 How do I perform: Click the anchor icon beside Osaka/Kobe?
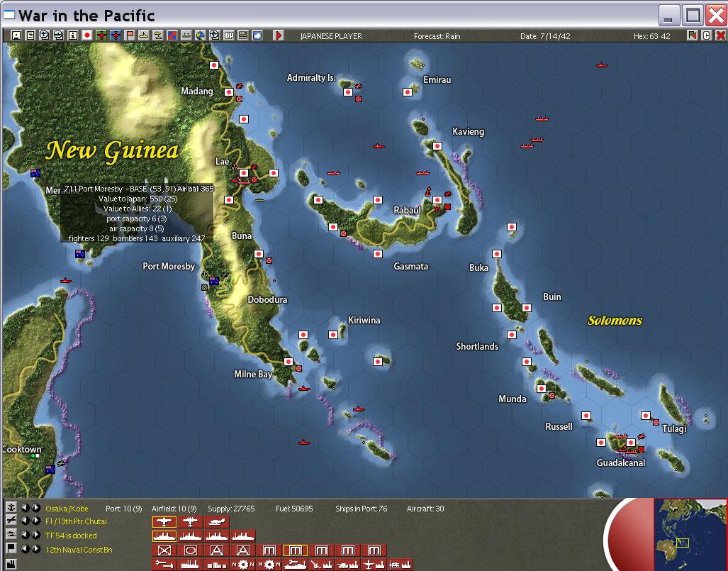(x=11, y=507)
